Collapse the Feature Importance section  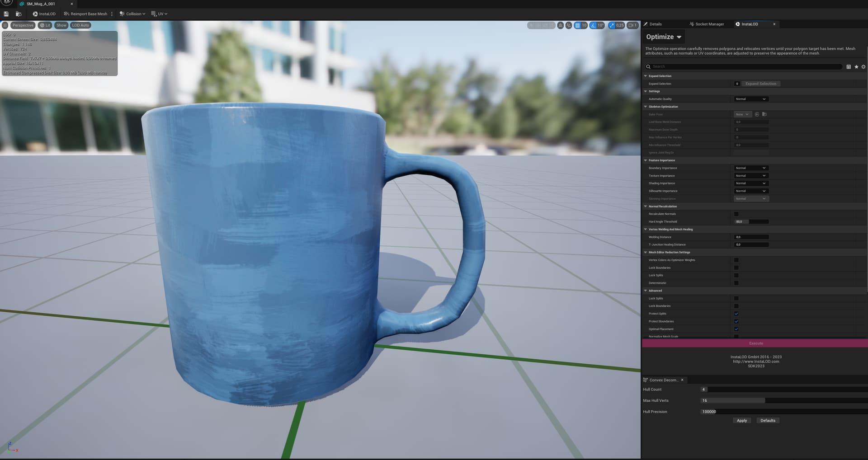tap(646, 160)
